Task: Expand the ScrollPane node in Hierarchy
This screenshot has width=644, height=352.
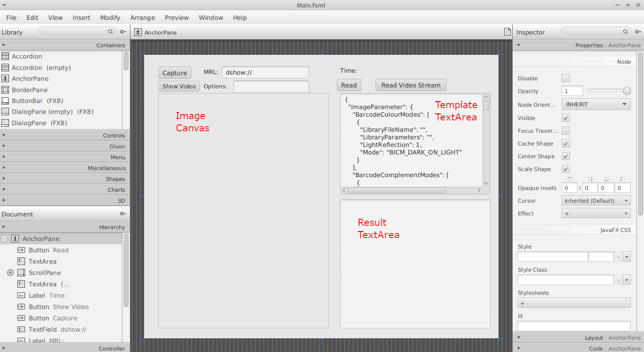Action: click(10, 273)
